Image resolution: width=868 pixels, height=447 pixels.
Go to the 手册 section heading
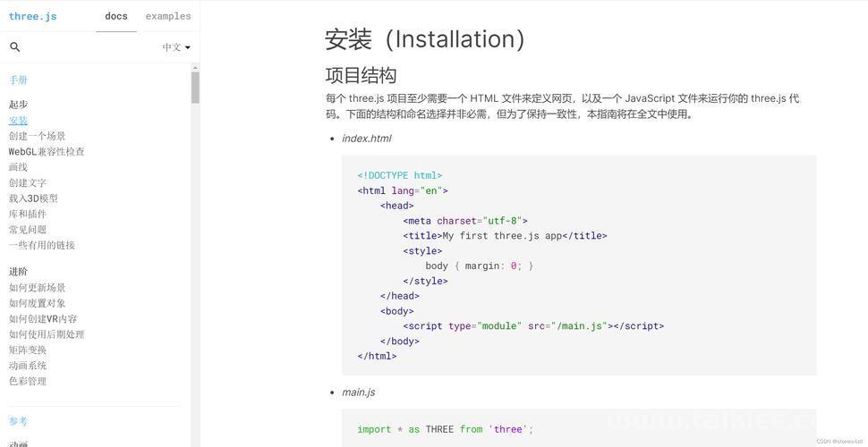(x=18, y=80)
